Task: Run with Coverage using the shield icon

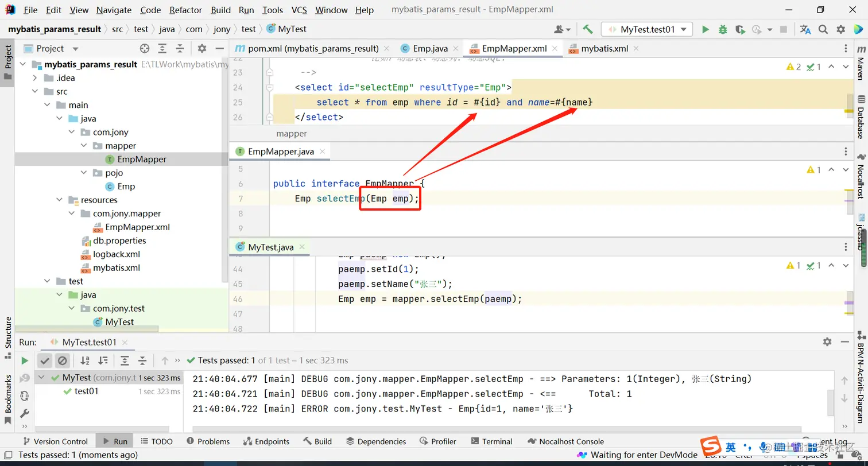Action: 740,29
